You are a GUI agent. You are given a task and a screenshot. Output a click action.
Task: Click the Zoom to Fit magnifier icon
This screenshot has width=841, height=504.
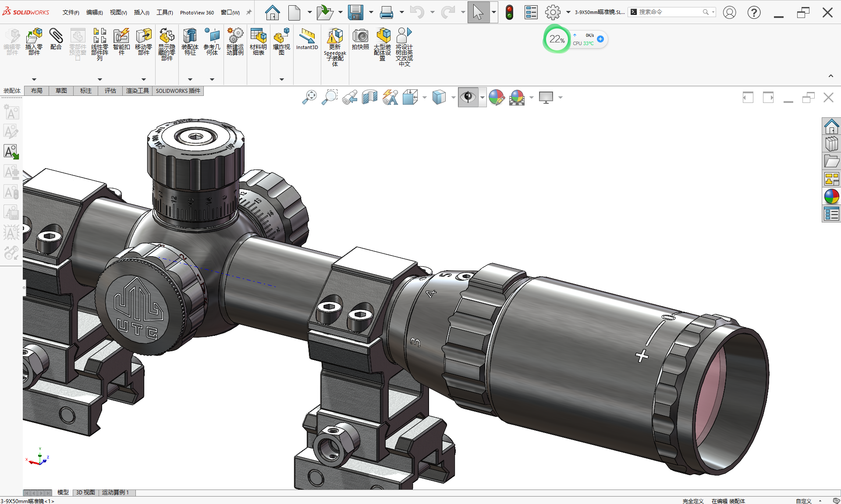(309, 97)
